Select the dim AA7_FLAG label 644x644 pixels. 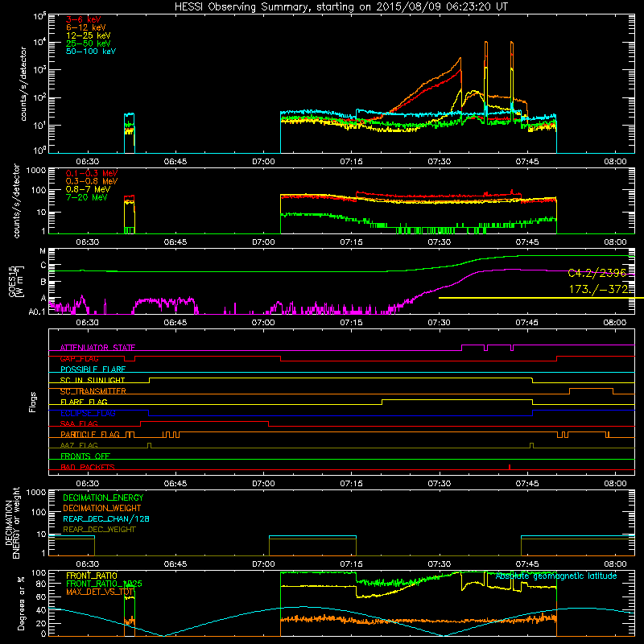[x=79, y=445]
